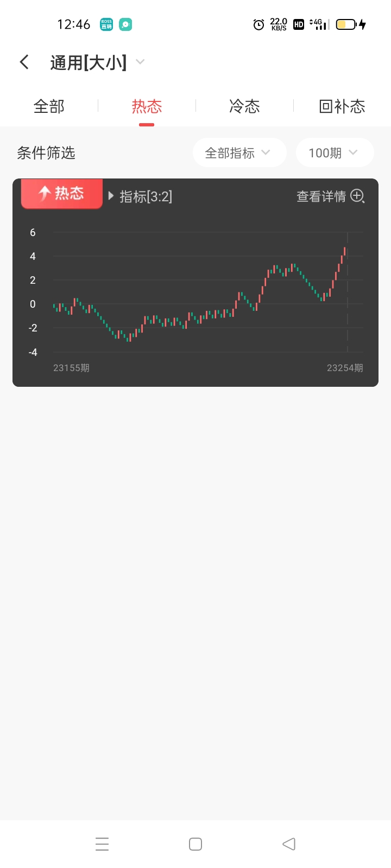Image resolution: width=391 pixels, height=868 pixels.
Task: Tap the red 热态 badge
Action: point(62,193)
